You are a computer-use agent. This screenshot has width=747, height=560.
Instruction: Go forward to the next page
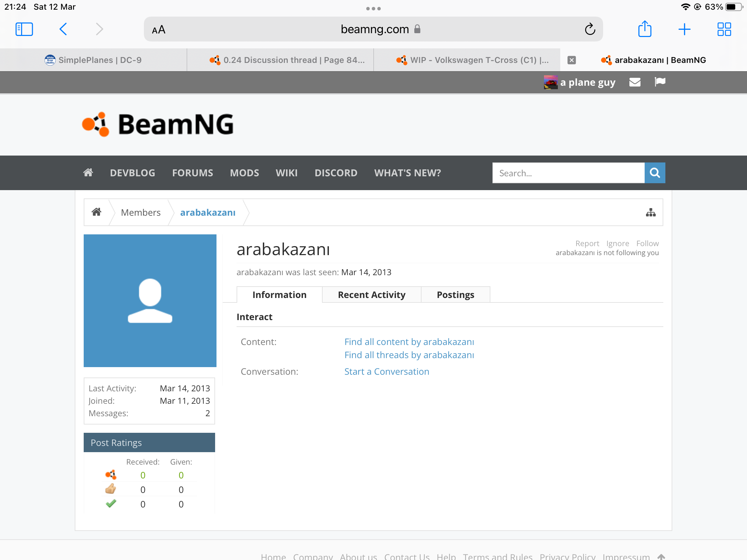(x=100, y=29)
